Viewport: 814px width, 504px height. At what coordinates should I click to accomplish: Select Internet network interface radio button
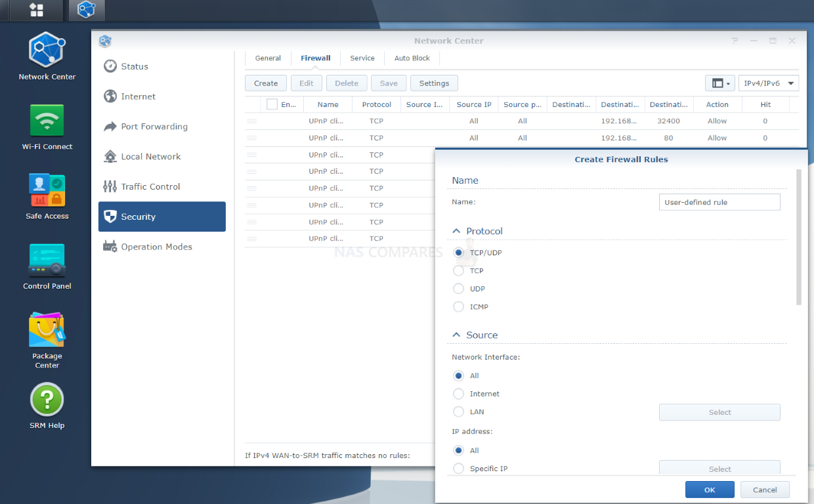tap(459, 394)
